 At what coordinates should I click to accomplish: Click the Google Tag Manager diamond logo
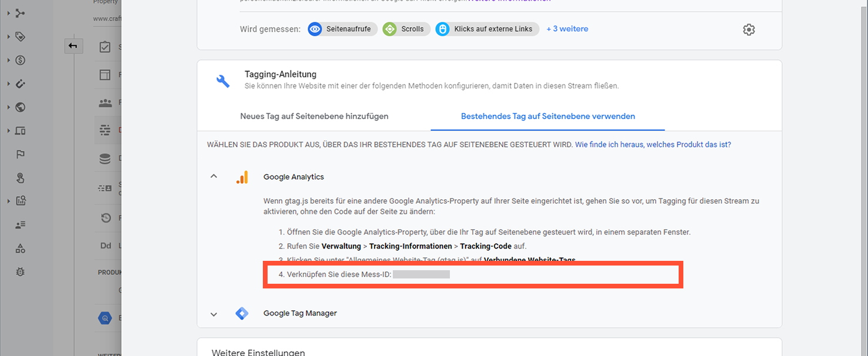242,313
